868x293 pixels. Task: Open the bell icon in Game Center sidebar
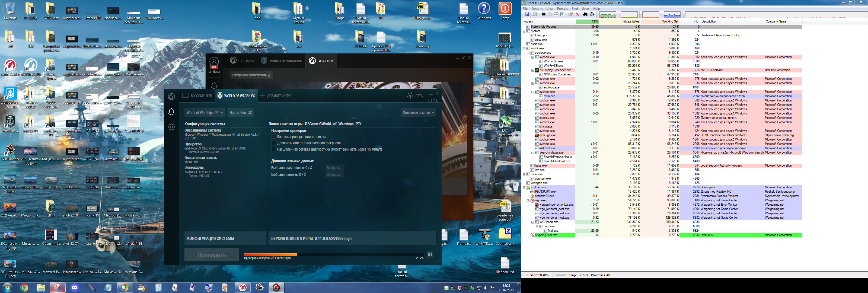pyautogui.click(x=214, y=86)
